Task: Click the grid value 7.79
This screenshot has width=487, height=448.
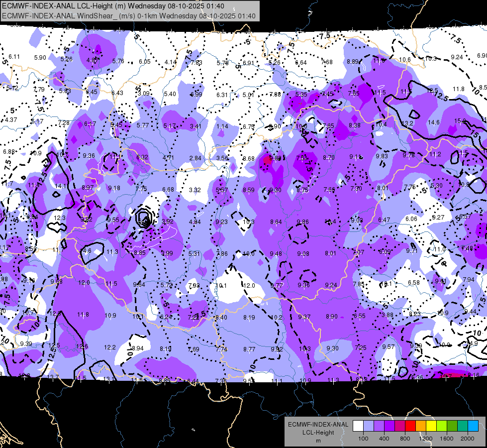Action: click(39, 89)
